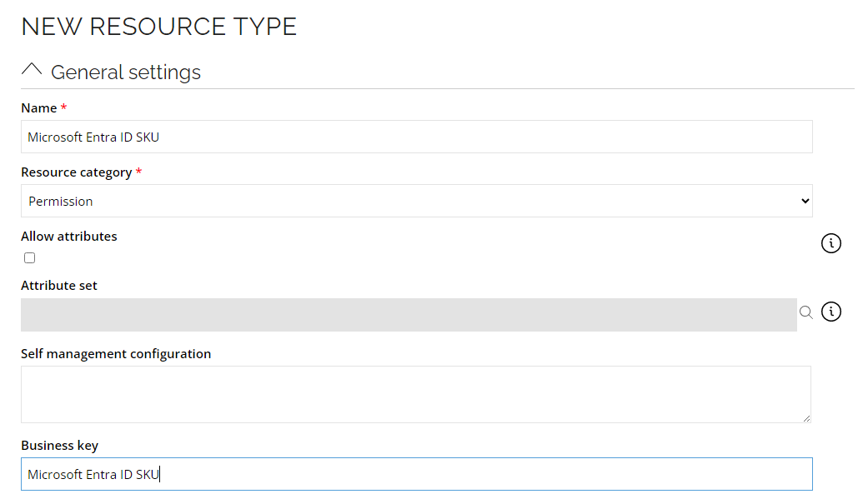Image resolution: width=858 pixels, height=504 pixels.
Task: Collapse the General settings section
Action: 32,70
